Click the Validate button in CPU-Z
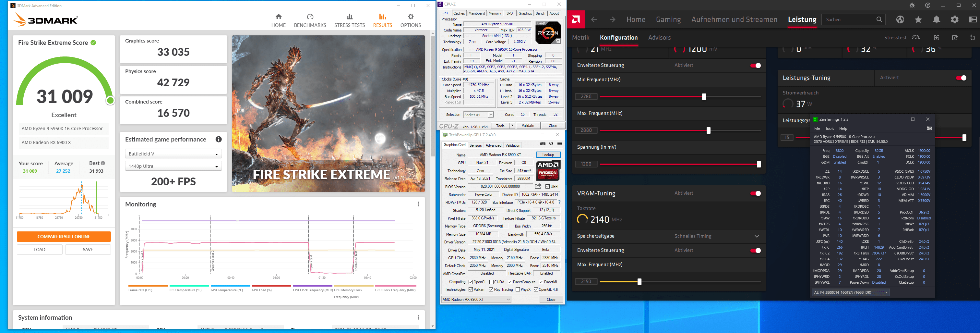This screenshot has width=980, height=333. (528, 126)
